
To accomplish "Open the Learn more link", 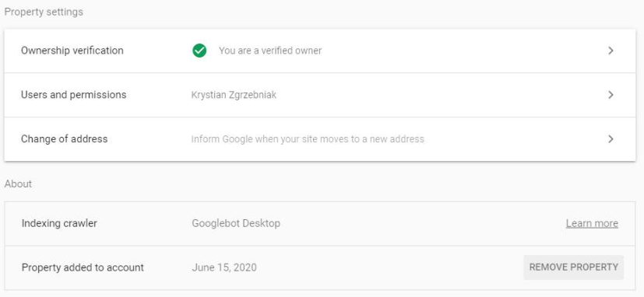I will pyautogui.click(x=592, y=224).
